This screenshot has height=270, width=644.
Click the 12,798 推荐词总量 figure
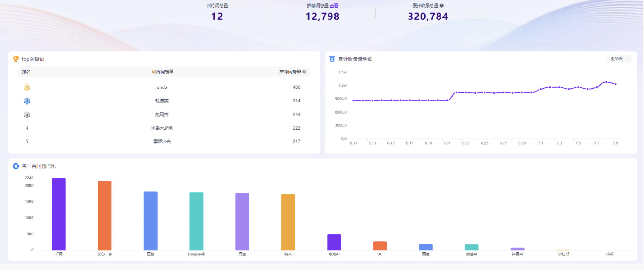click(322, 16)
